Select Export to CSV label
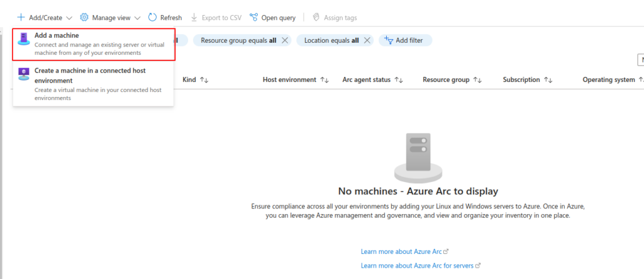 coord(222,18)
